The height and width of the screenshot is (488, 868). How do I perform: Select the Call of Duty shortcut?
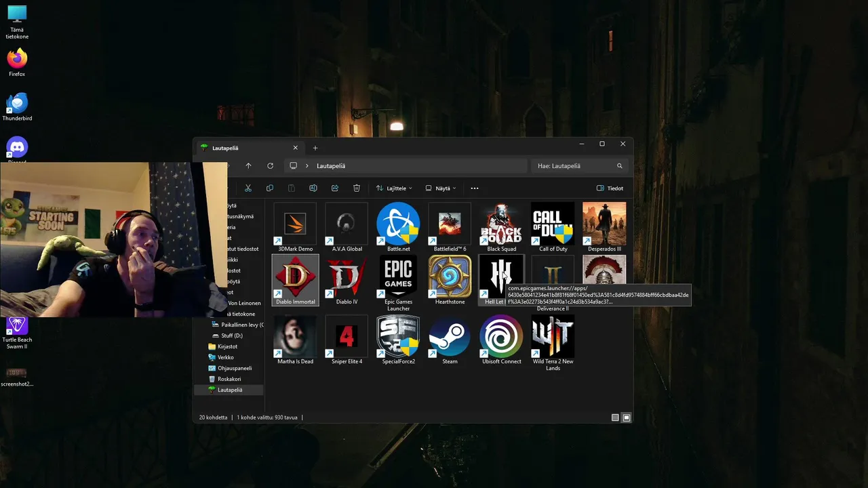click(x=553, y=227)
